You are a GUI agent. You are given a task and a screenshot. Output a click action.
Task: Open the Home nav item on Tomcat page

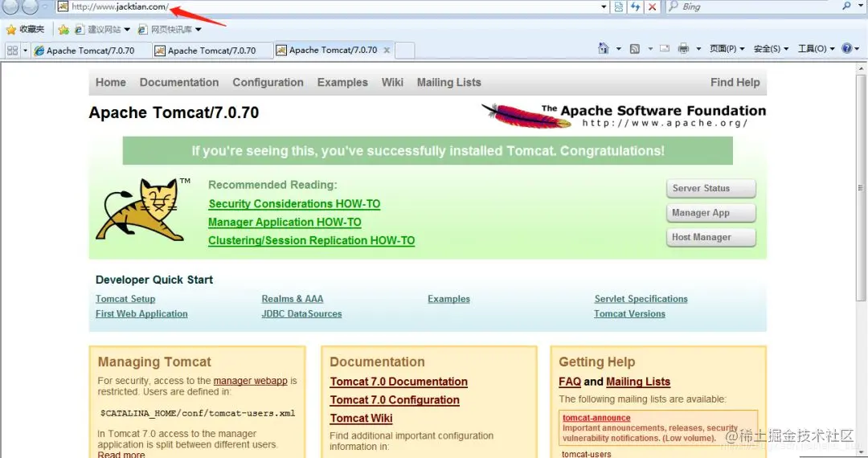(111, 83)
